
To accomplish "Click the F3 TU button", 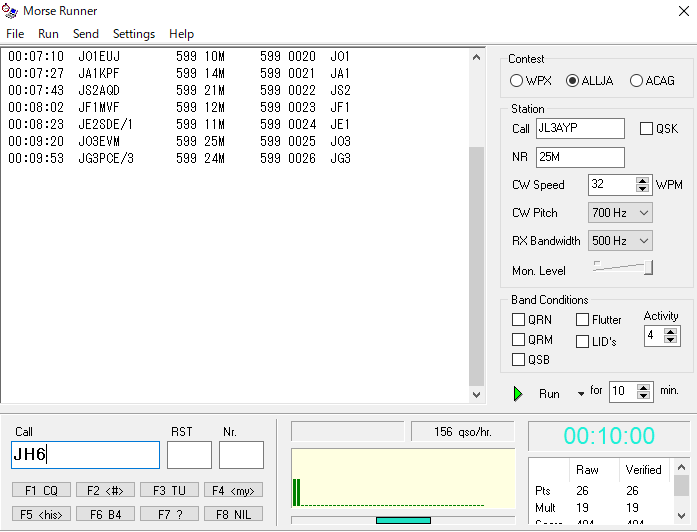I will pos(169,490).
